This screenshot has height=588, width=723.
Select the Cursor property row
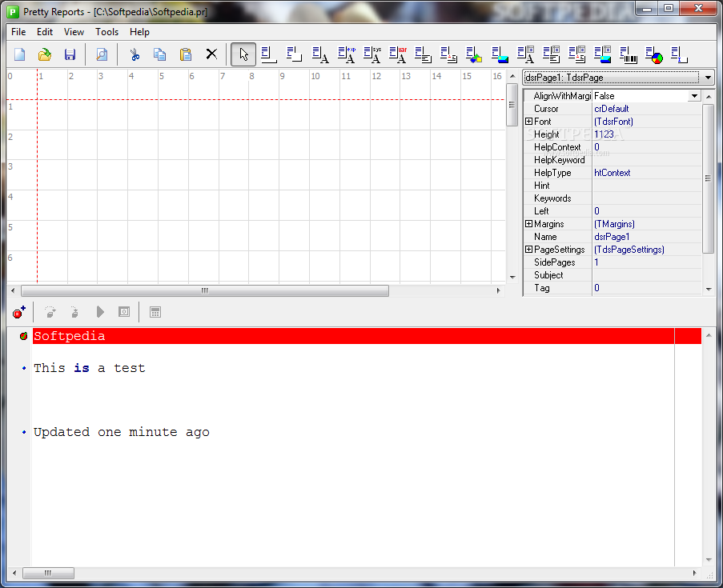(x=613, y=109)
